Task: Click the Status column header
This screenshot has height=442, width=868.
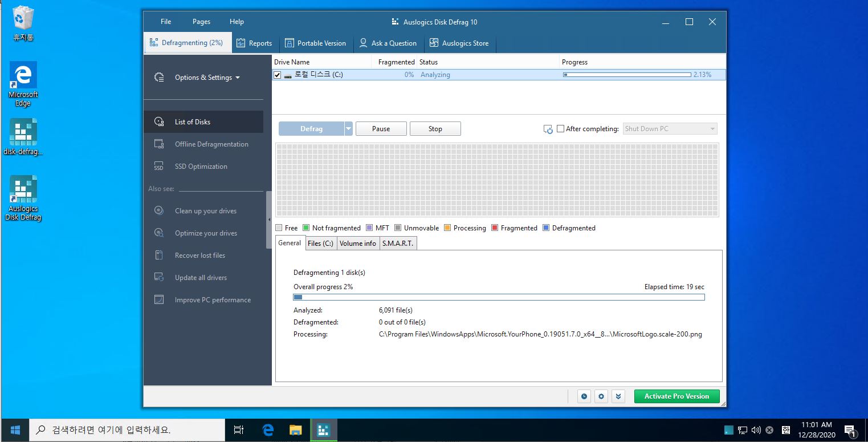Action: 488,62
